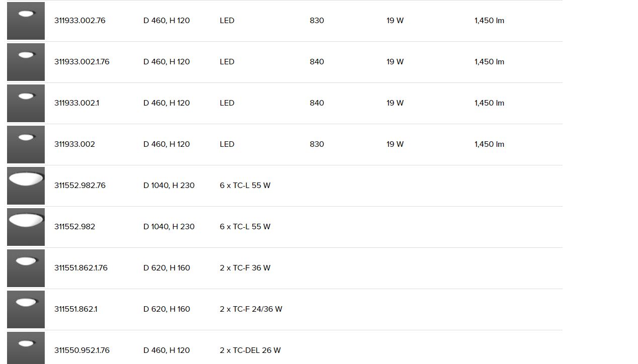View the 311551.862.1.76 product thumbnail

tap(26, 268)
